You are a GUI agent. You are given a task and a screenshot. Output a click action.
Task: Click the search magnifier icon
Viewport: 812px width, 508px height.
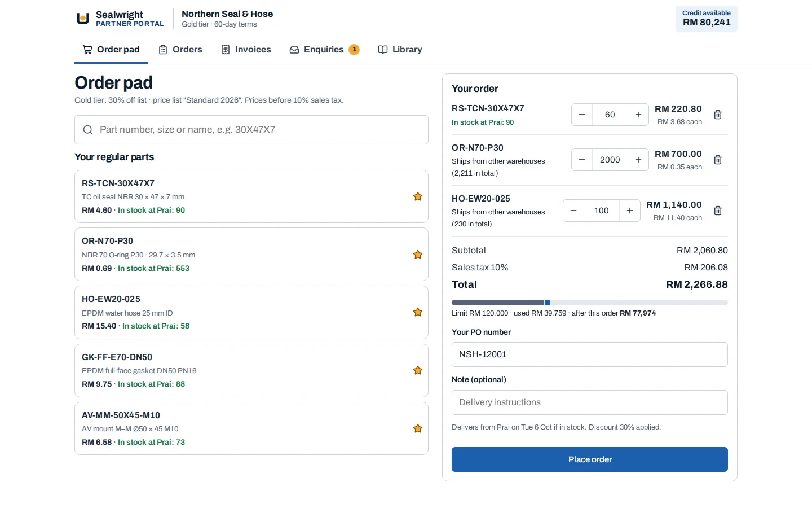(x=88, y=130)
